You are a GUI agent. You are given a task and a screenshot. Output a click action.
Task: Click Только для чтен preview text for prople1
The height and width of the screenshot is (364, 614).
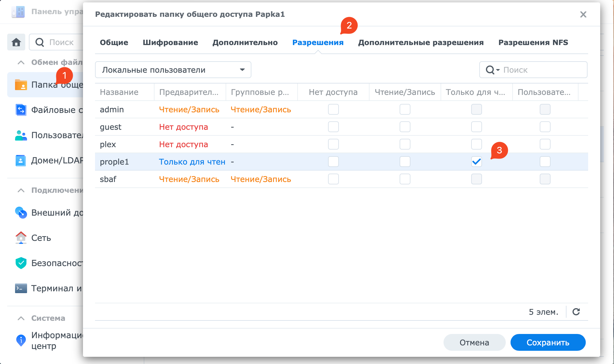point(192,162)
